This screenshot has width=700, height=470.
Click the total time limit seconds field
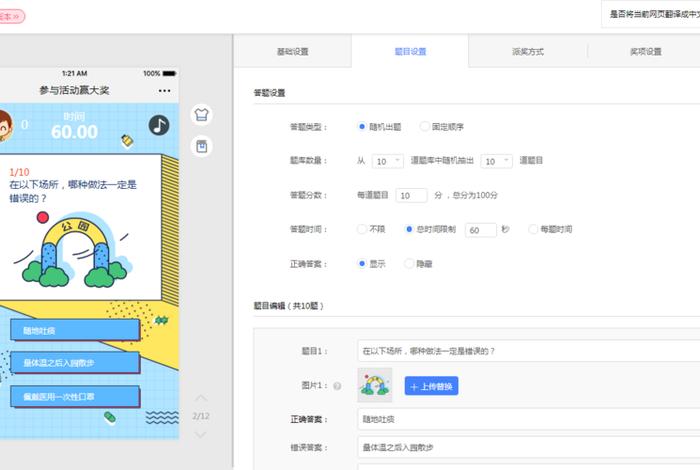(481, 230)
